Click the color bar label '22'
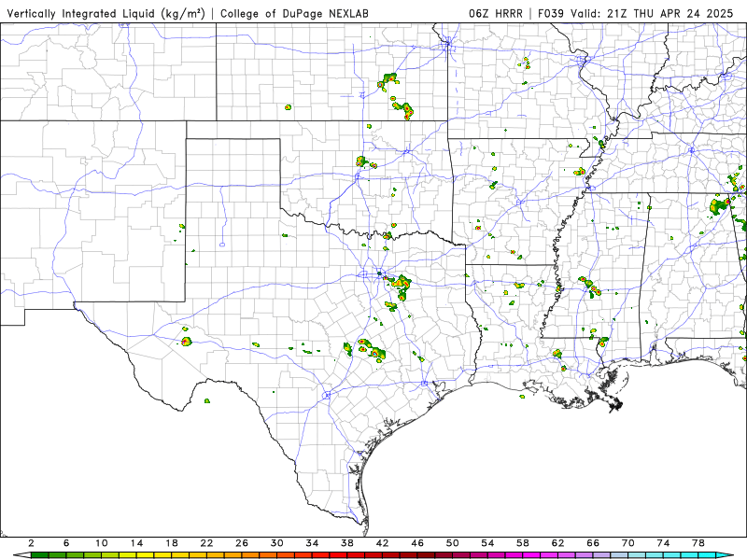Image resolution: width=747 pixels, height=560 pixels. click(206, 543)
